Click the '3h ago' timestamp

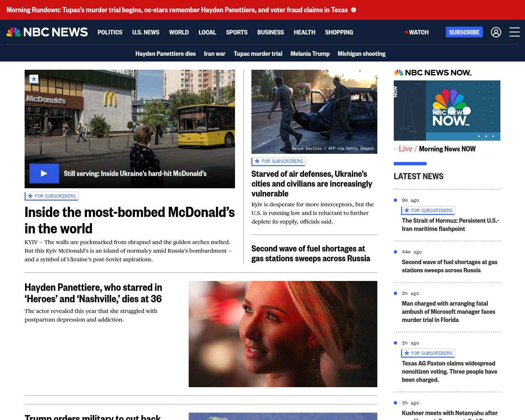(x=411, y=403)
